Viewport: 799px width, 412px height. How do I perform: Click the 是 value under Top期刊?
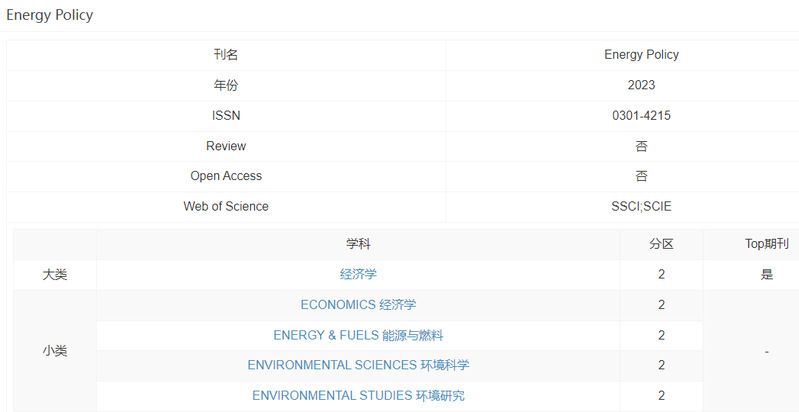766,274
